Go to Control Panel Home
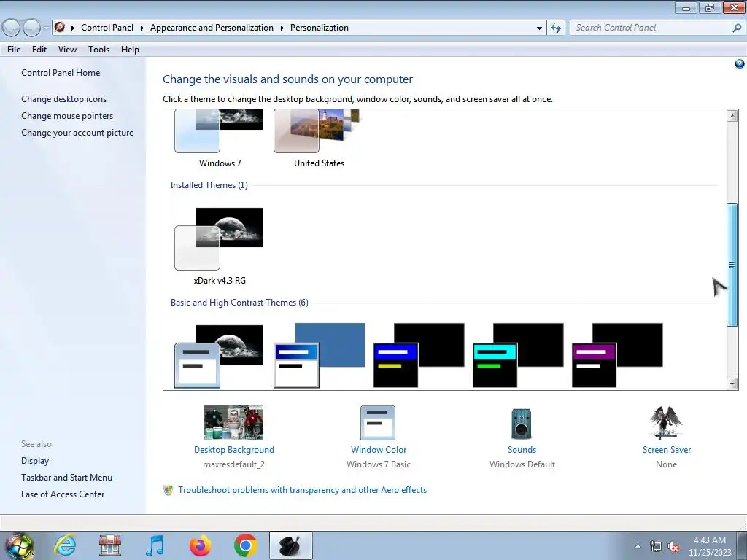 61,73
